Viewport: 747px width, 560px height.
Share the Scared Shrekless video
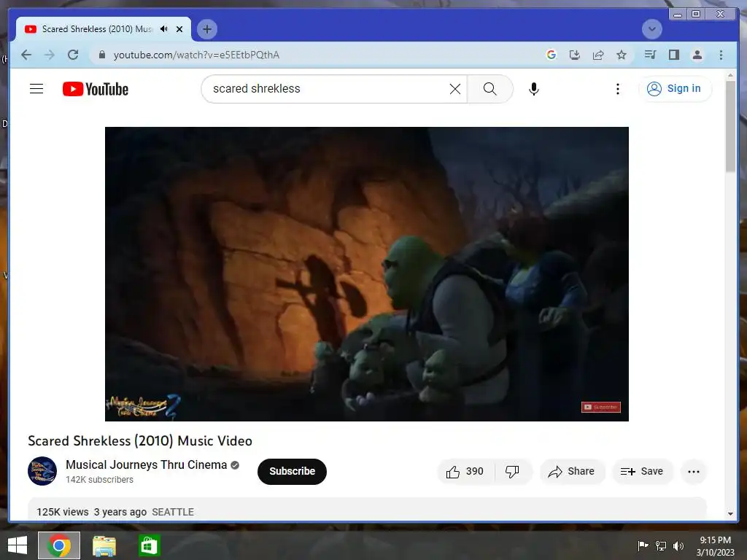tap(572, 472)
